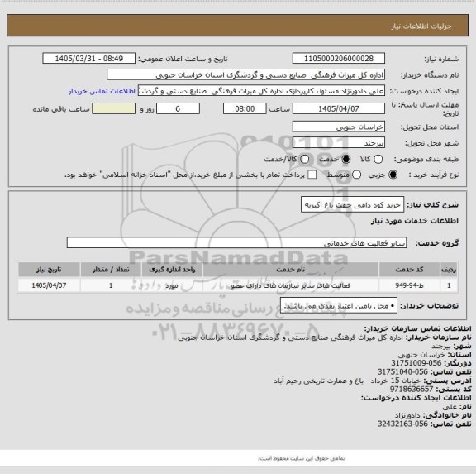Select the کالا/خدمت radio button
This screenshot has width=476, height=474.
pyautogui.click(x=304, y=159)
